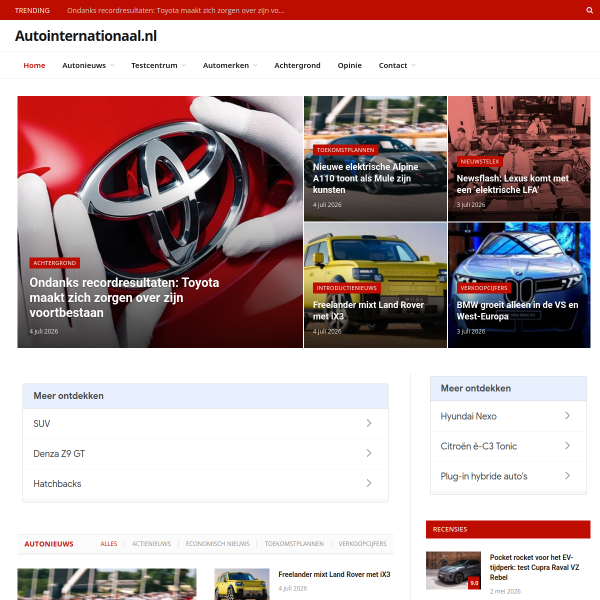The height and width of the screenshot is (600, 600).
Task: Open the Freelander hero tile article
Action: click(x=368, y=310)
